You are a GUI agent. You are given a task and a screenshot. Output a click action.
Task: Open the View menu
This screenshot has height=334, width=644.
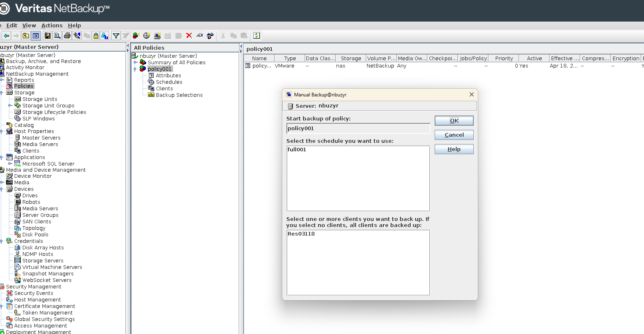tap(29, 25)
